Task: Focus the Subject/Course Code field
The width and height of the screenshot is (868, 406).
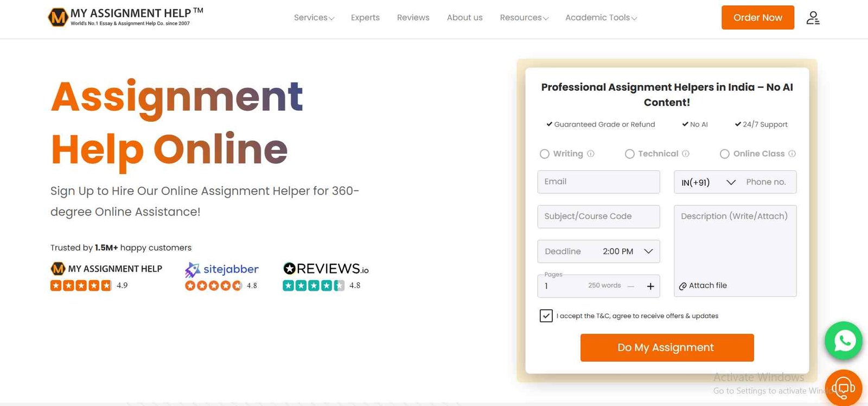Action: coord(599,217)
